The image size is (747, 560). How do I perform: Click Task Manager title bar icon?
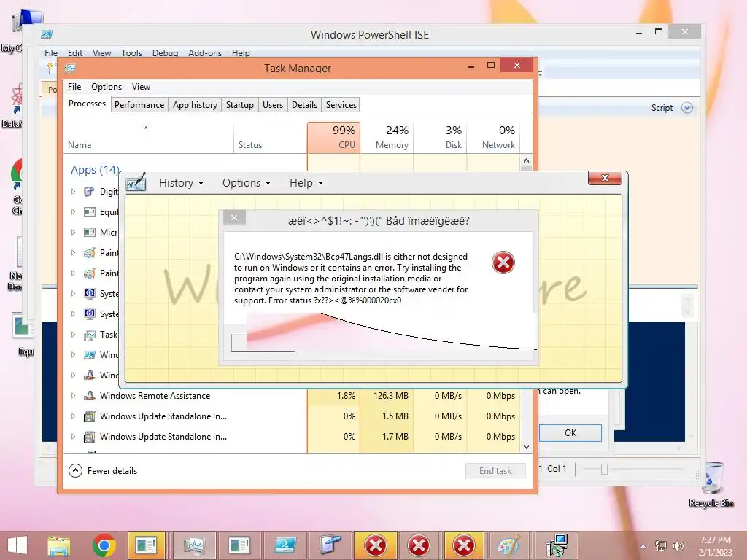pyautogui.click(x=71, y=68)
